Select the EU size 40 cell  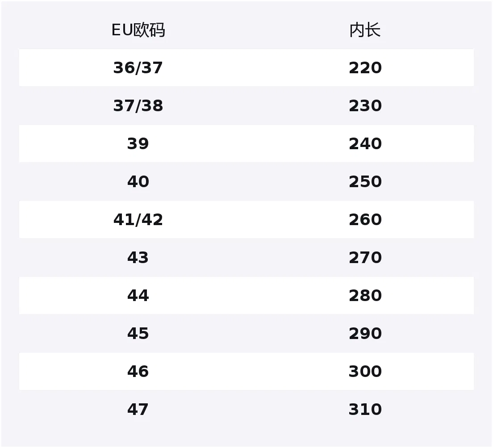click(x=138, y=182)
